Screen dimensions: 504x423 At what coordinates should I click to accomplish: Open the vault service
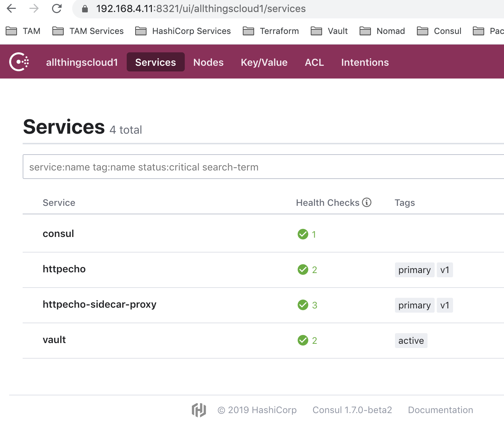(x=54, y=340)
